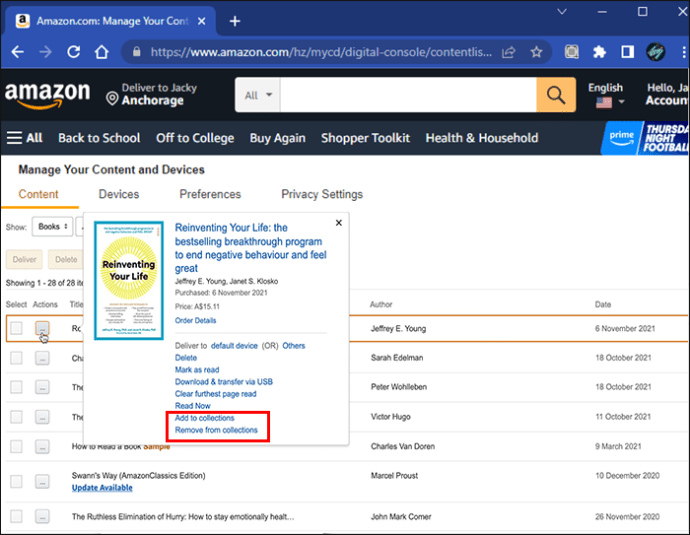Click Remove from collections

(216, 430)
